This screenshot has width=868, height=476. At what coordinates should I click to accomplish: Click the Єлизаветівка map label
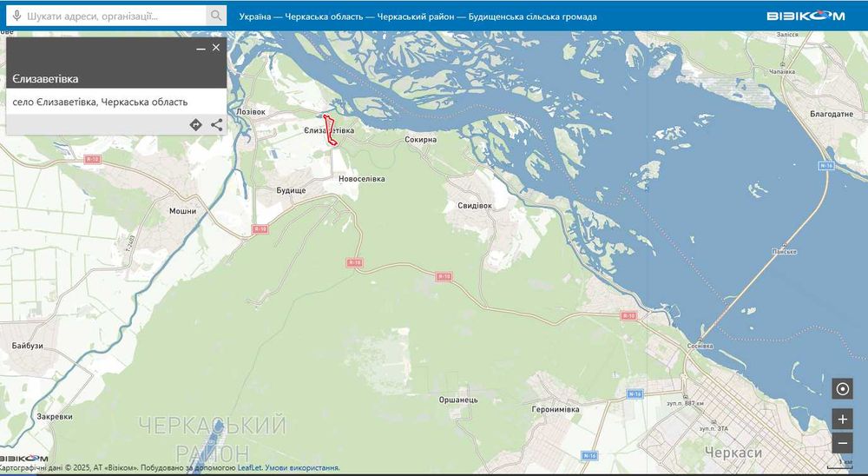[x=329, y=130]
